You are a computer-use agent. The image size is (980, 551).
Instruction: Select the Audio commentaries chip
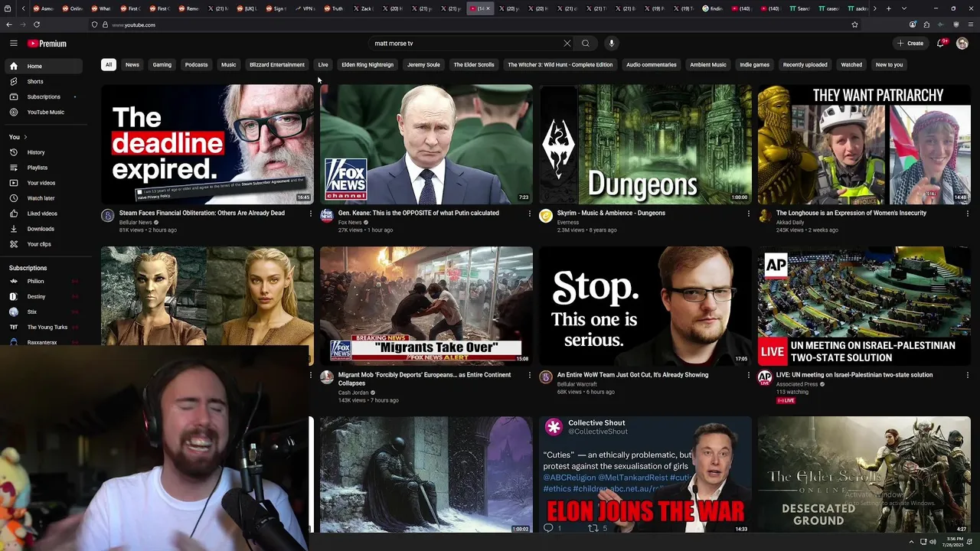(x=652, y=64)
